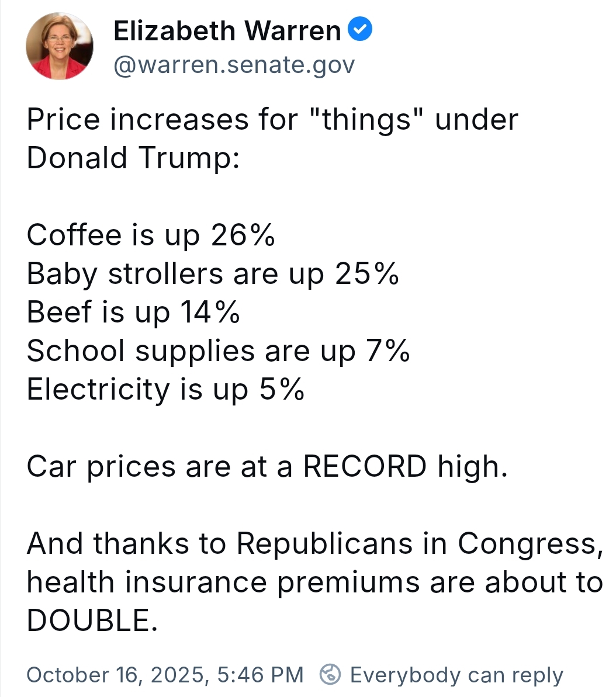Open the @warren.senate.gov handle
Screen dimensions: 616x697
tap(234, 65)
